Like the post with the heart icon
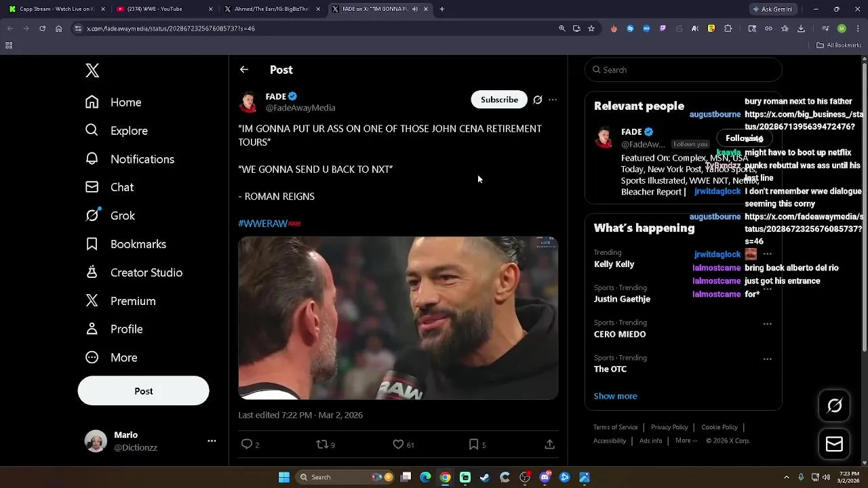Image resolution: width=868 pixels, height=488 pixels. (398, 445)
